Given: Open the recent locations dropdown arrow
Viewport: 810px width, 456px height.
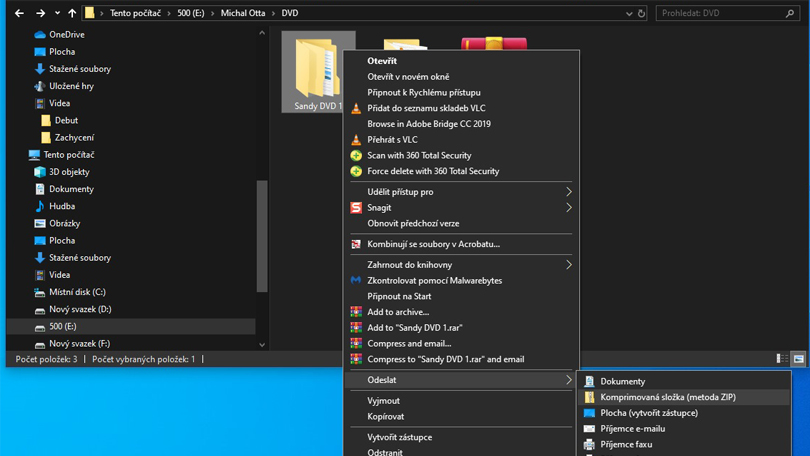Looking at the screenshot, I should point(57,13).
